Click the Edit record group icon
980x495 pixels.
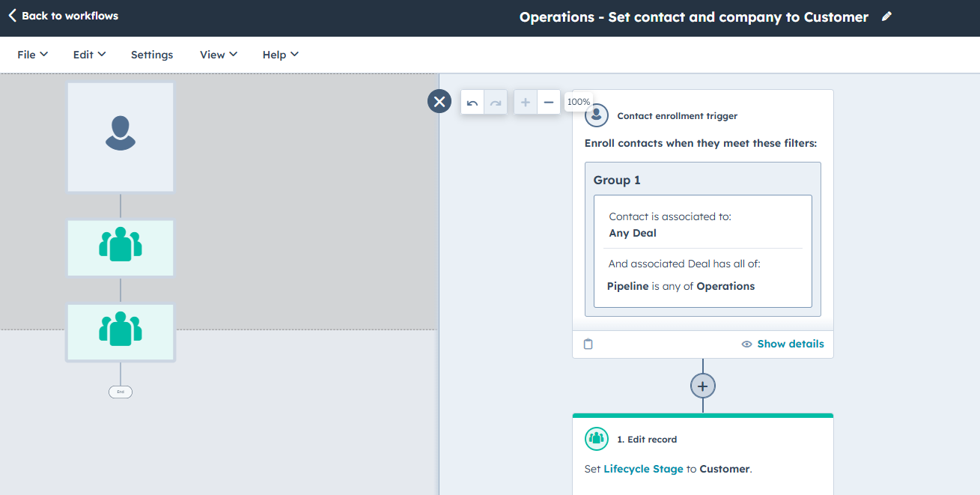point(597,439)
